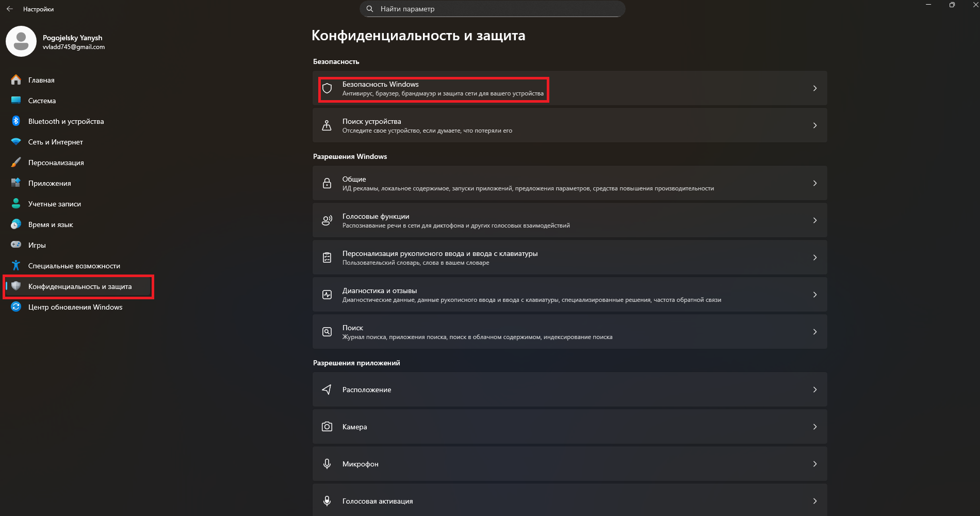
Task: Open Сеть и Интернет section
Action: 55,142
